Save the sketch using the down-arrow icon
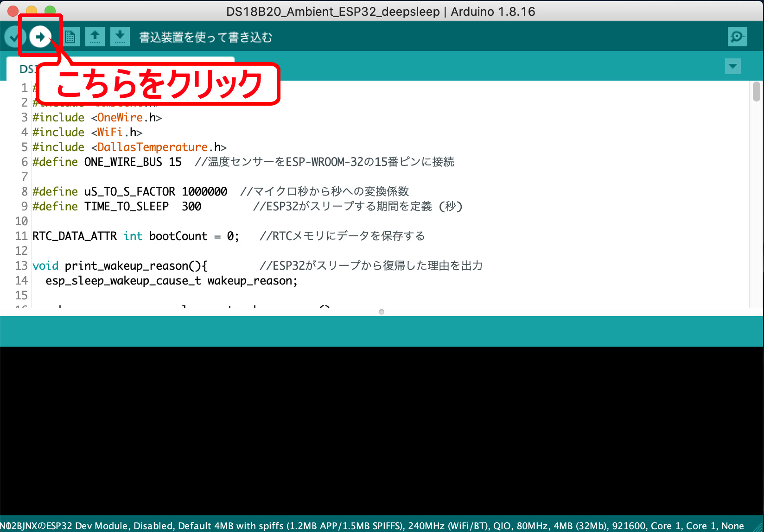The height and width of the screenshot is (532, 764). (x=120, y=37)
